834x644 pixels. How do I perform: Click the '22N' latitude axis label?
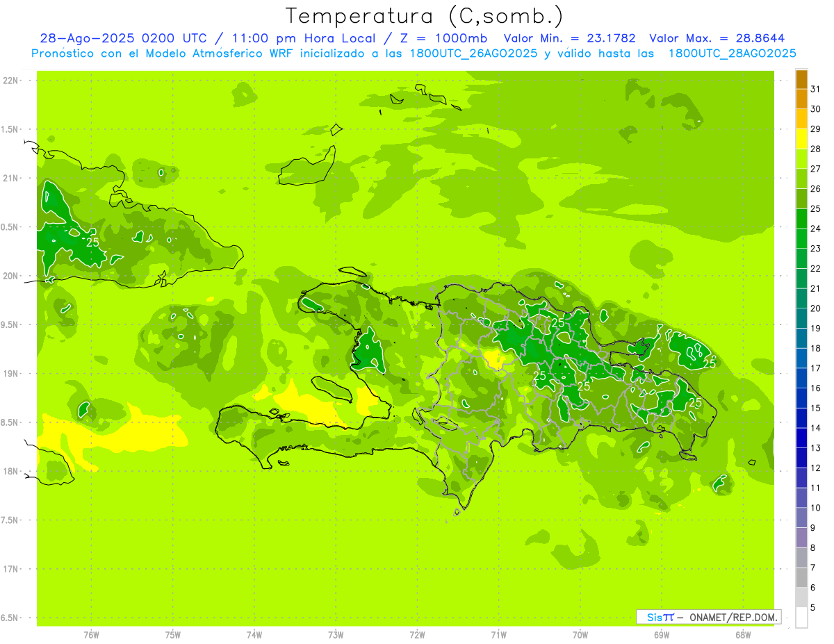tap(11, 81)
